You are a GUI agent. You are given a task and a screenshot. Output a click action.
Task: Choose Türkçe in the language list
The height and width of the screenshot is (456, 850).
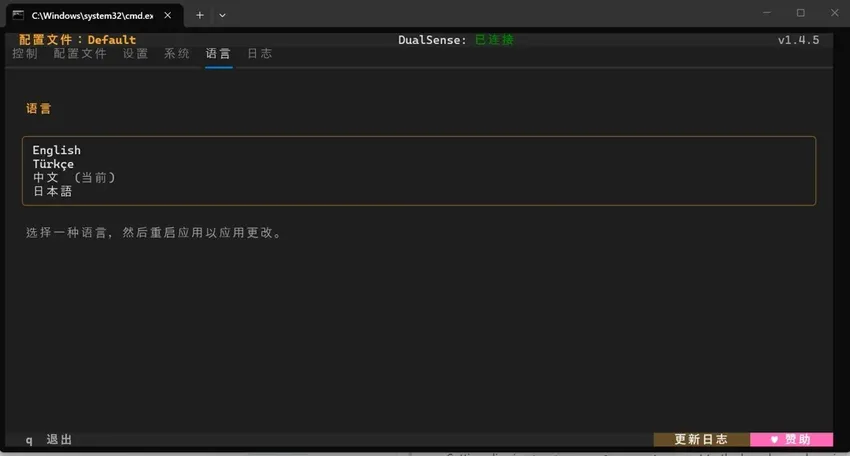[x=53, y=164]
